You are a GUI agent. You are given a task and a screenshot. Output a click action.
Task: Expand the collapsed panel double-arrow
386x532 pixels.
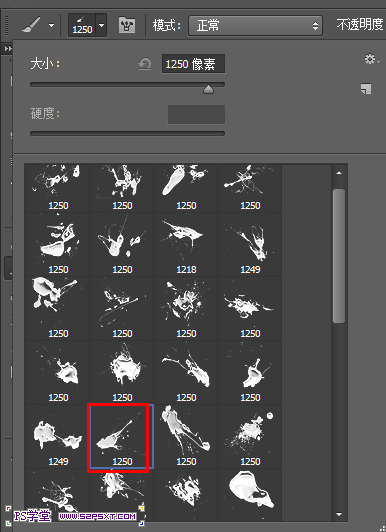point(8,49)
